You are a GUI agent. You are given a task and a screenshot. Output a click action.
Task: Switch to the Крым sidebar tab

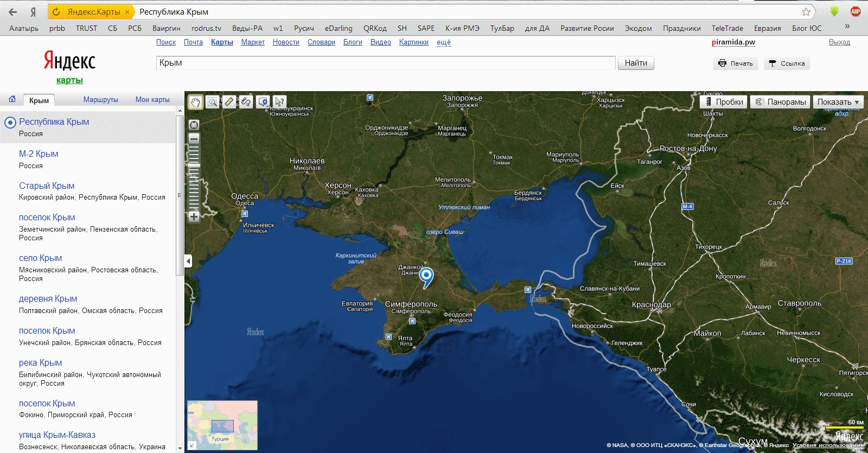[x=39, y=100]
